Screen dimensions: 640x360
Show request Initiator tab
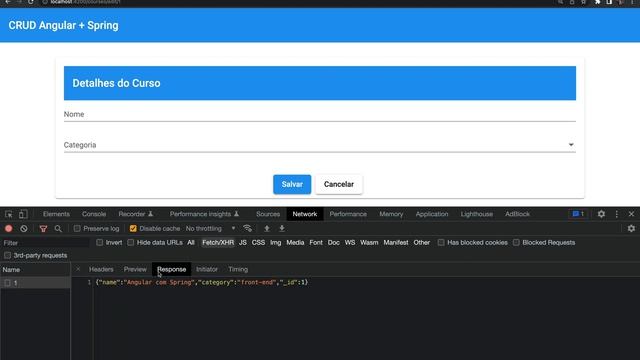pyautogui.click(x=207, y=269)
